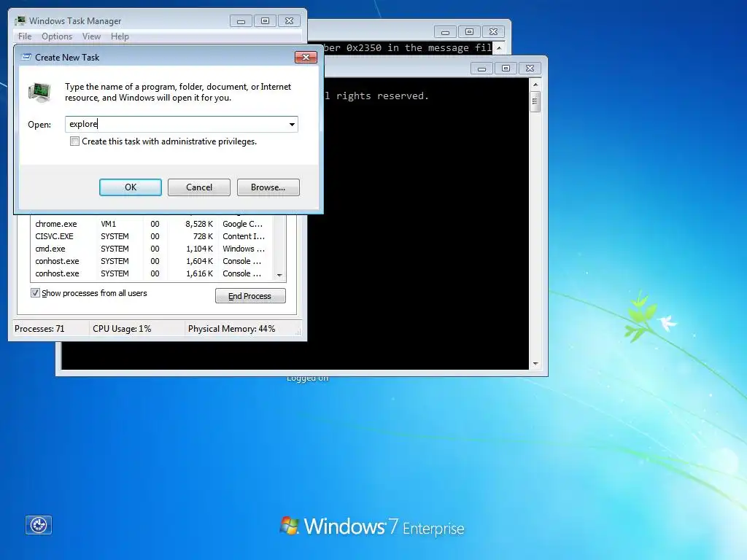Click the 8,528 K memory cell
747x560 pixels.
point(199,224)
